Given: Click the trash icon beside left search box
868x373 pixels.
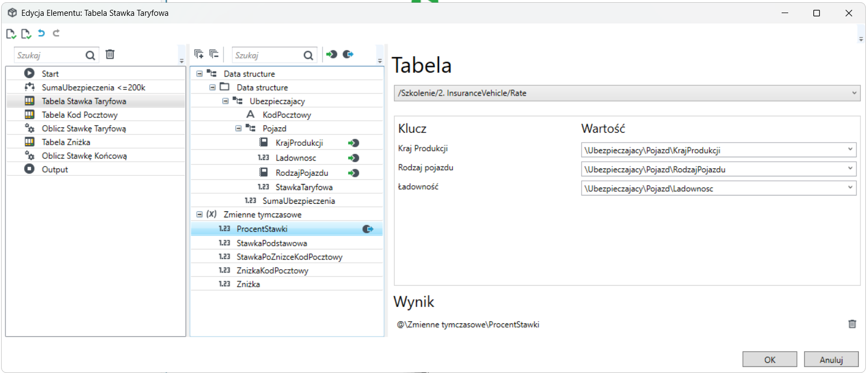Looking at the screenshot, I should tap(110, 54).
